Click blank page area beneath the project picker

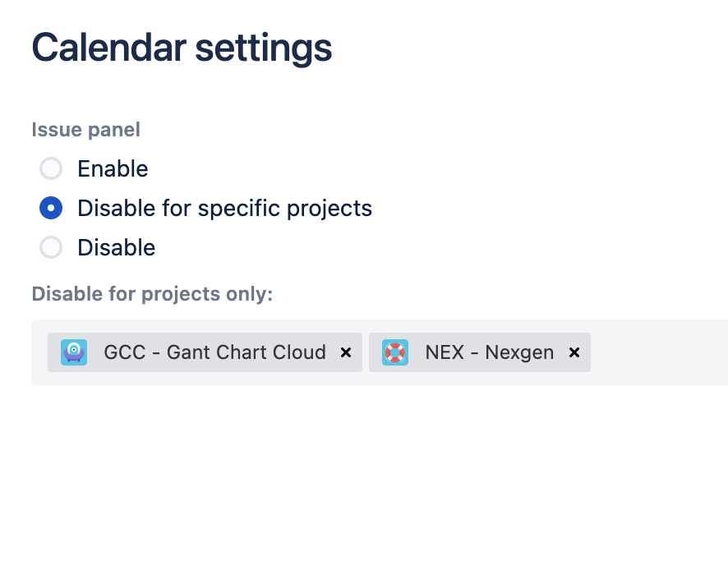point(362,476)
